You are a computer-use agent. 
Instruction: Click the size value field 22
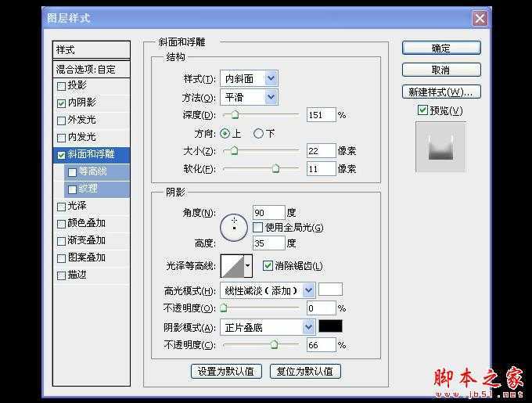pyautogui.click(x=321, y=150)
